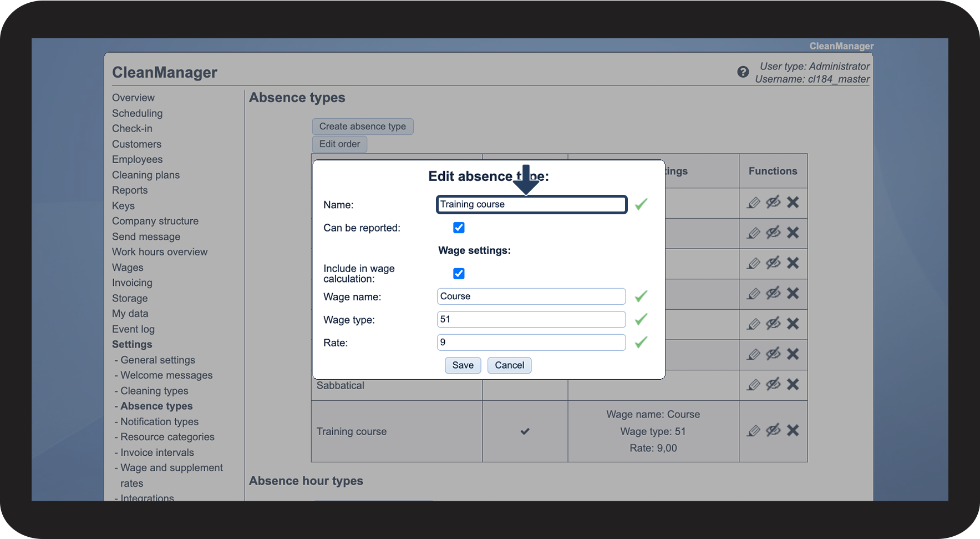Click the Create absence type button

[362, 127]
